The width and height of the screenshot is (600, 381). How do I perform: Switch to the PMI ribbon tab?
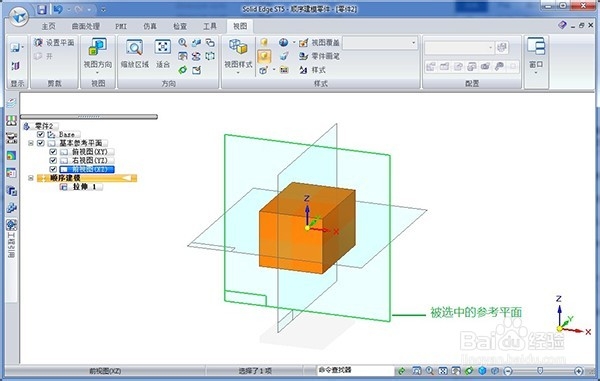point(121,26)
